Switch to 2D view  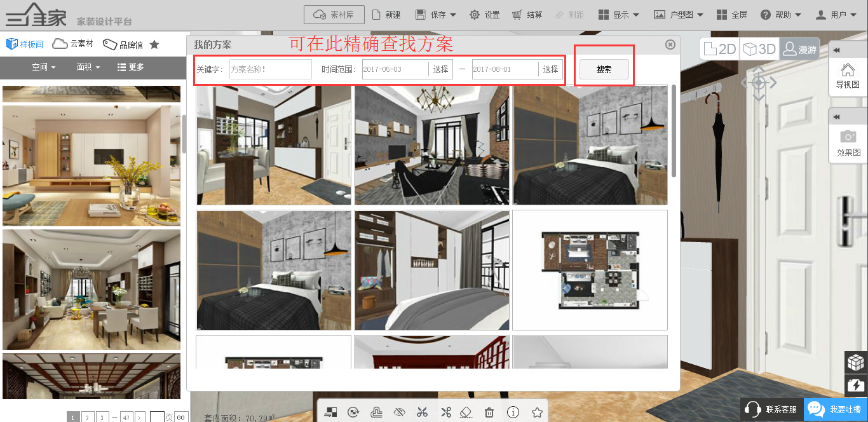720,49
